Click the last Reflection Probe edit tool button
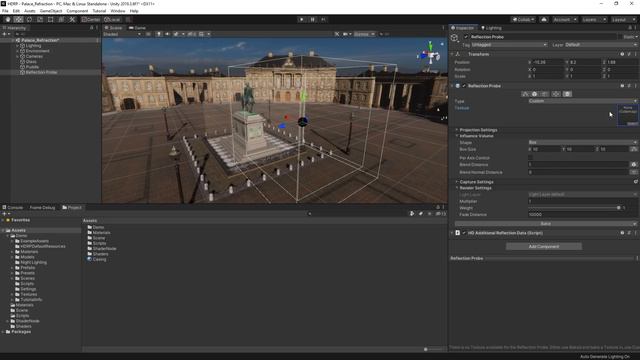640x360 pixels. click(x=567, y=94)
